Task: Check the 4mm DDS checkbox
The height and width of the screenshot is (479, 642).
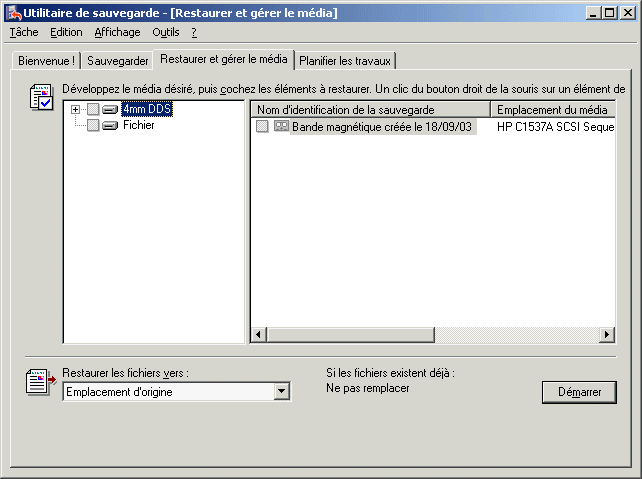Action: 93,109
